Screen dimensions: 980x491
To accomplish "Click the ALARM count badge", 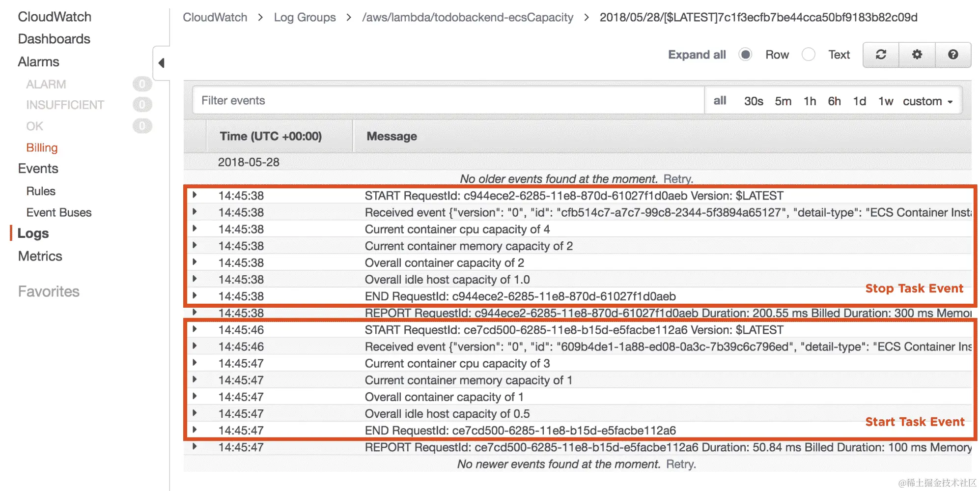I will click(x=142, y=84).
